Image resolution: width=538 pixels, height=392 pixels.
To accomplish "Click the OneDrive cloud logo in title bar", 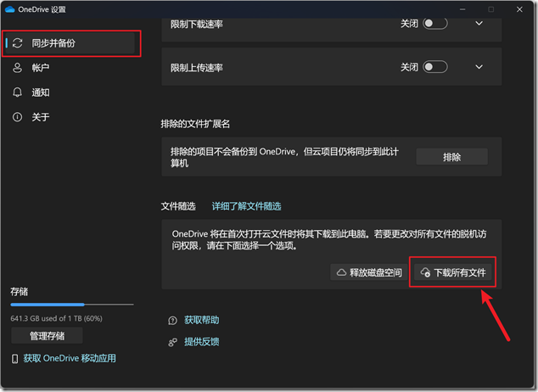I will pyautogui.click(x=9, y=9).
